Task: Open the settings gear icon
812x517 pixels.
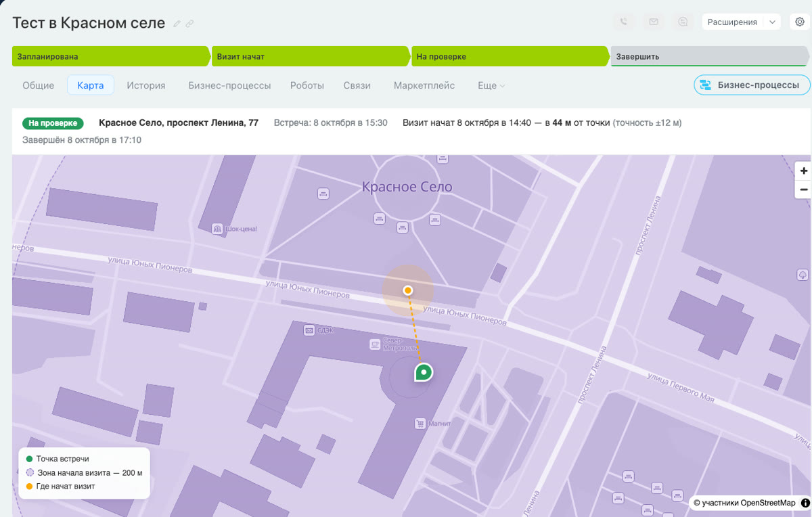Action: click(x=800, y=22)
